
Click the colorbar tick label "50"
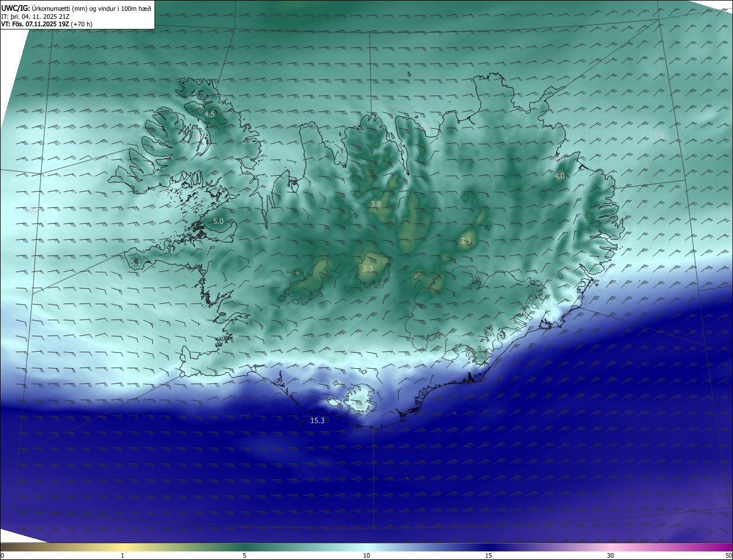728,555
